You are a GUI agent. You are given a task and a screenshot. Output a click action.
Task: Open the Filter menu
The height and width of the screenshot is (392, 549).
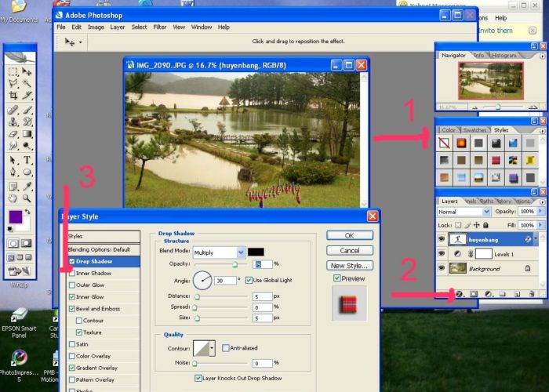tap(160, 27)
